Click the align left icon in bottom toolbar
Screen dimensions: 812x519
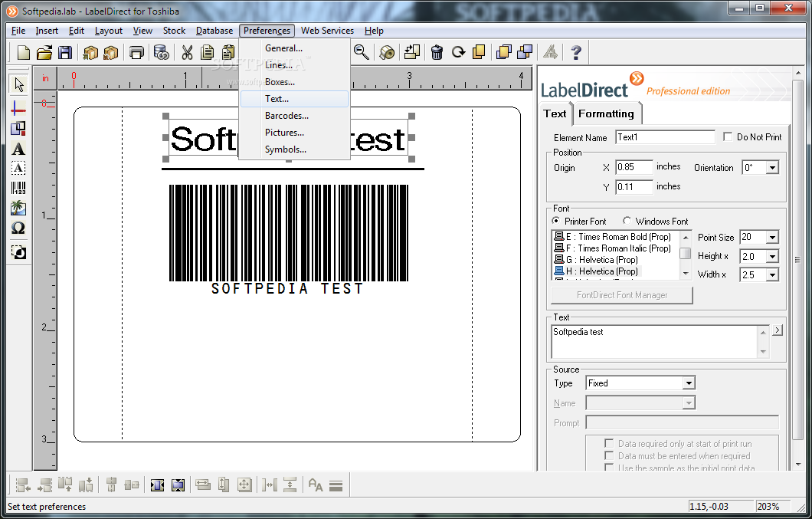[23, 485]
